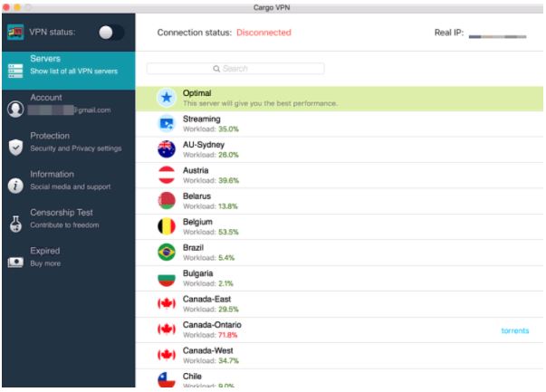Click the search magnifier icon

(x=216, y=69)
